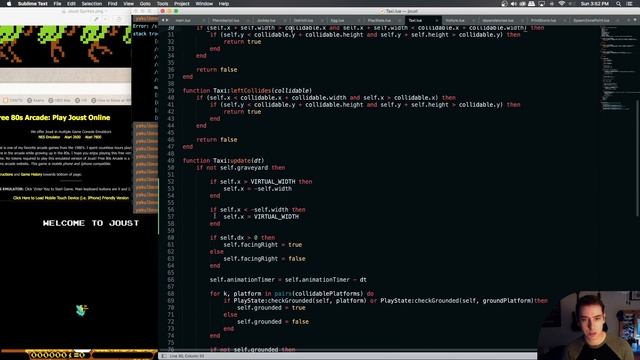The height and width of the screenshot is (360, 640).
Task: Toggle the side bar via status bar icon
Action: click(164, 356)
